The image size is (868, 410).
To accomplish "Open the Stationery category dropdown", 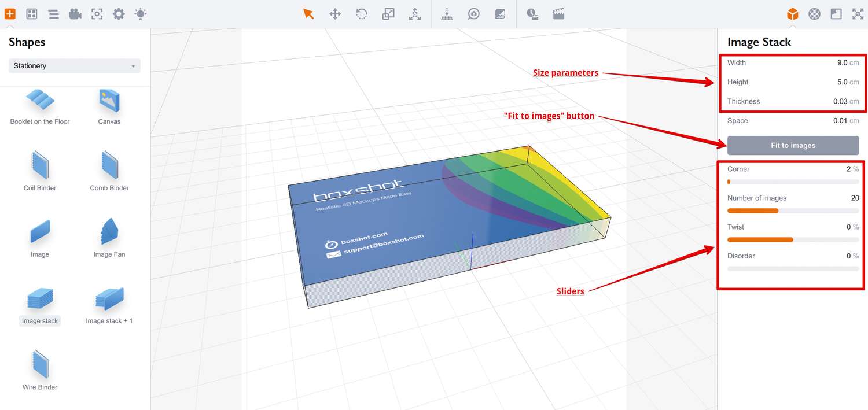I will (x=75, y=66).
